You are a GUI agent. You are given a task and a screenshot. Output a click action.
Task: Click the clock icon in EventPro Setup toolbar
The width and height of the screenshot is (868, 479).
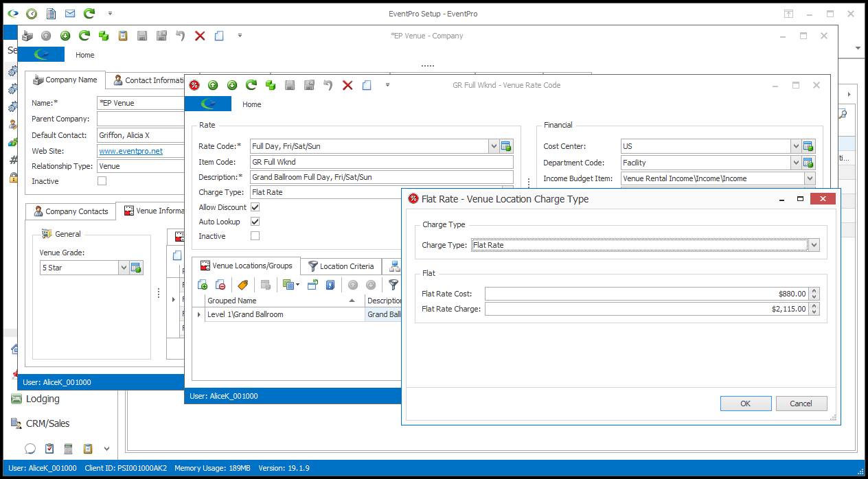32,14
